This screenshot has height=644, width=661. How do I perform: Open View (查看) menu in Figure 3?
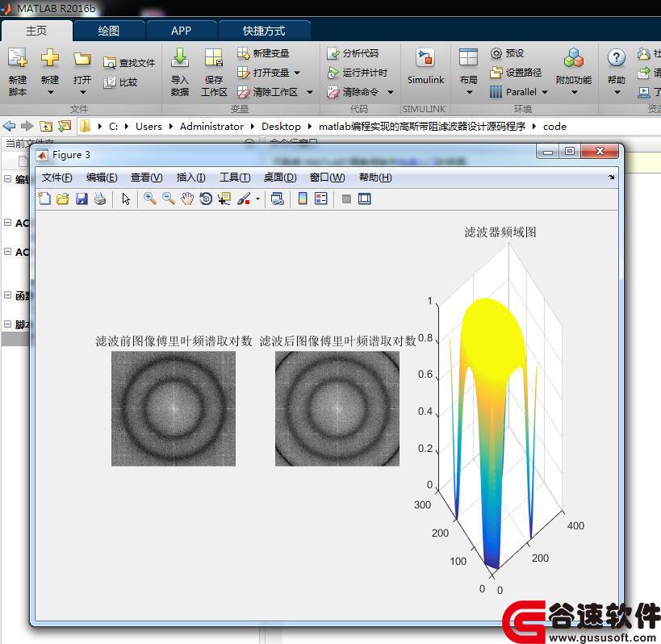(x=146, y=178)
